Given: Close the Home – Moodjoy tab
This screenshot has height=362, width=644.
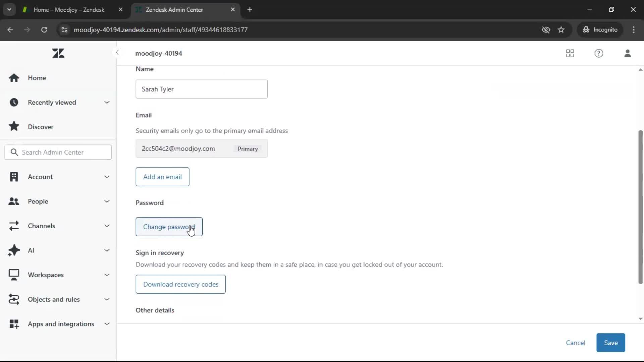Looking at the screenshot, I should coord(120,10).
